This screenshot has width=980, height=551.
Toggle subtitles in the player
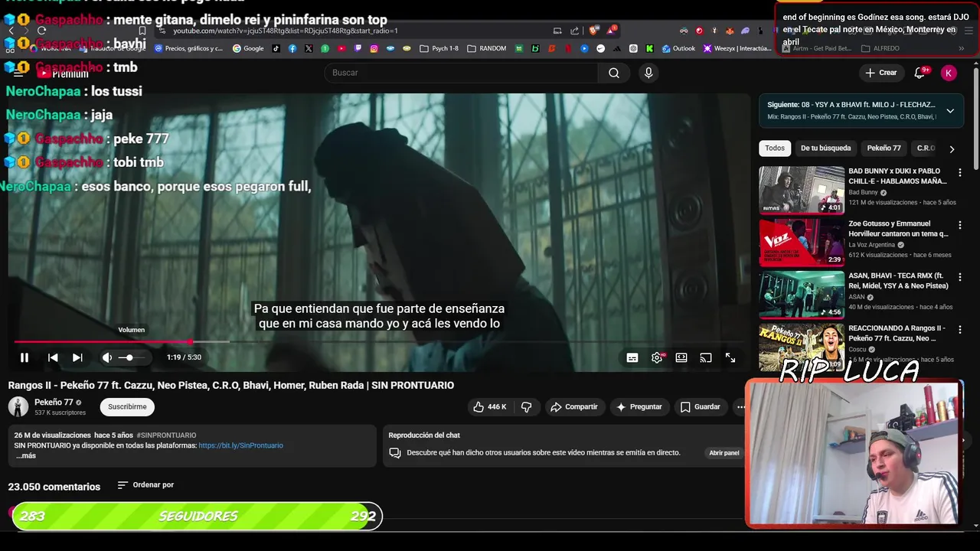(x=632, y=357)
